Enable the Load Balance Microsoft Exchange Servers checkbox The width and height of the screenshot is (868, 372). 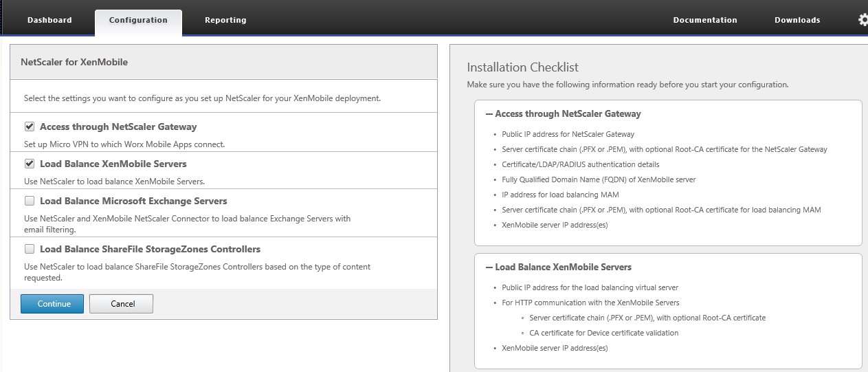click(x=30, y=201)
